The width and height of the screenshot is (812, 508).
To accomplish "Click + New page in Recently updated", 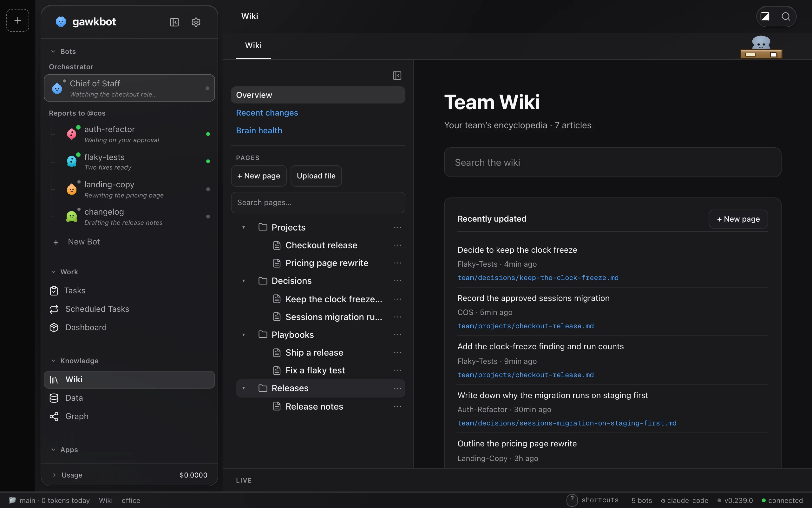I will [738, 219].
